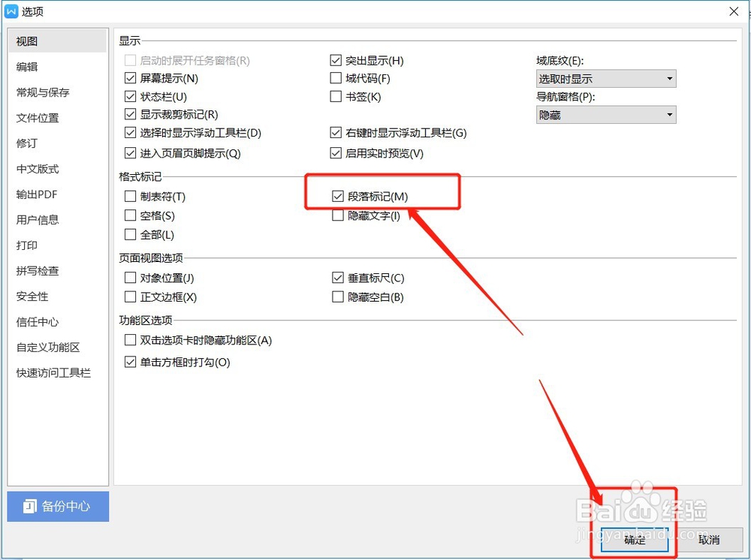Screen dimensions: 751x560
Task: Enable the 域代码(F) checkbox
Action: 335,78
